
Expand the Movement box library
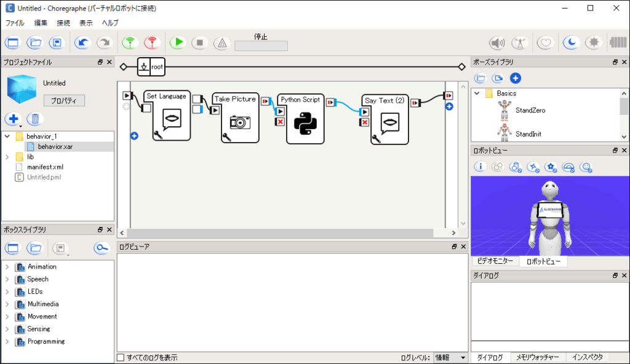tap(7, 316)
